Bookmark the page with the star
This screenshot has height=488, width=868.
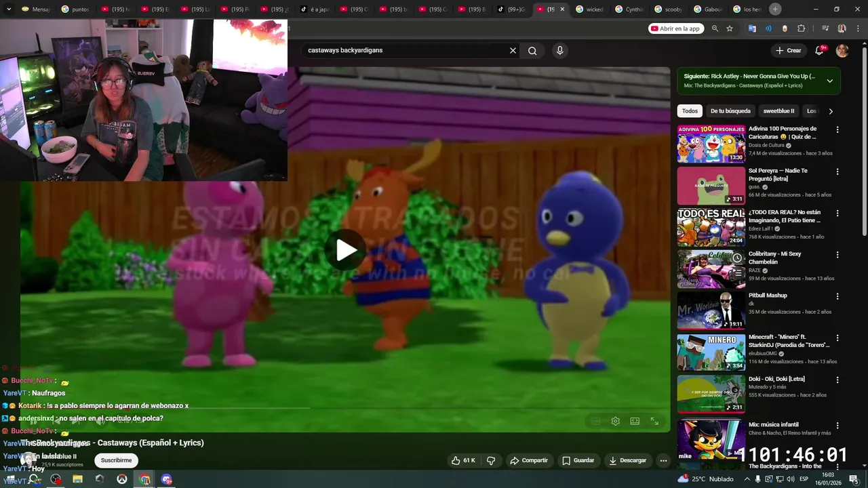(730, 28)
